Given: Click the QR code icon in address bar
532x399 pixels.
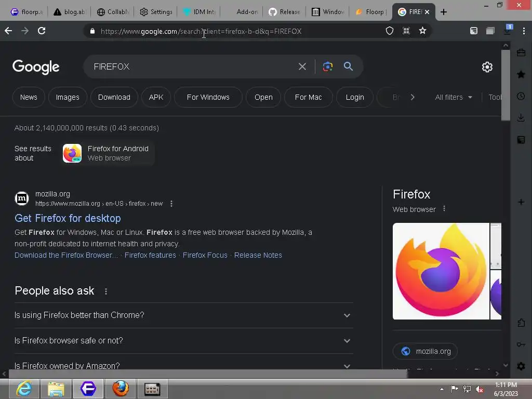Looking at the screenshot, I should click(406, 31).
